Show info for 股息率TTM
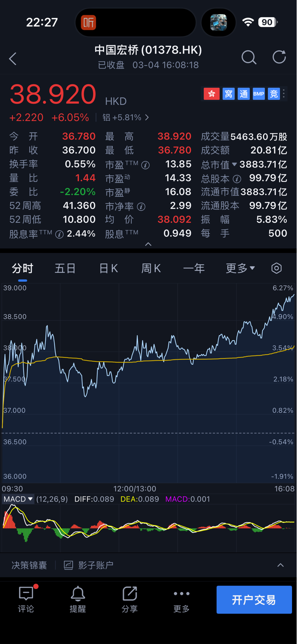Image resolution: width=297 pixels, height=644 pixels. pos(59,234)
